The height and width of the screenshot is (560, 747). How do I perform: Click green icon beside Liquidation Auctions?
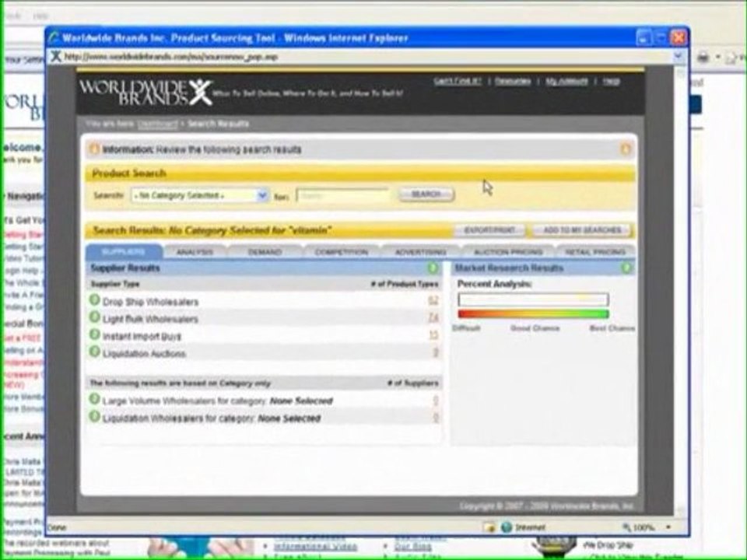click(94, 352)
